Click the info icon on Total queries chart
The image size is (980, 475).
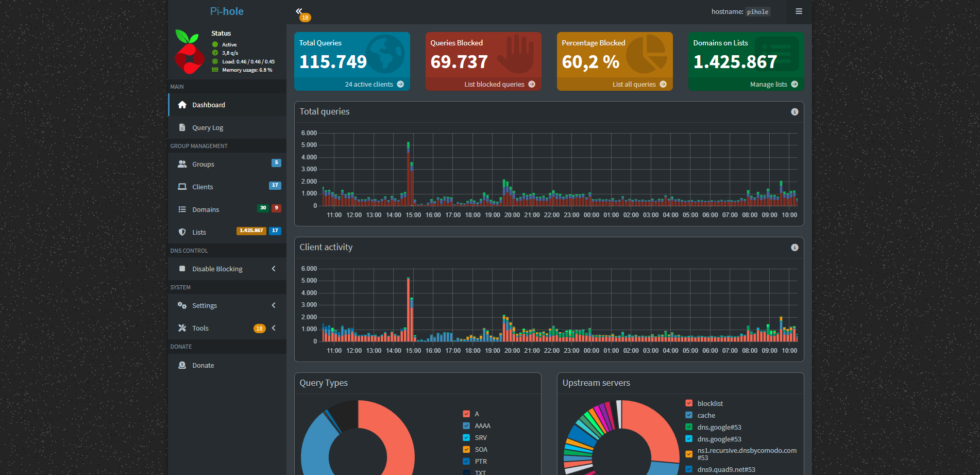(795, 111)
